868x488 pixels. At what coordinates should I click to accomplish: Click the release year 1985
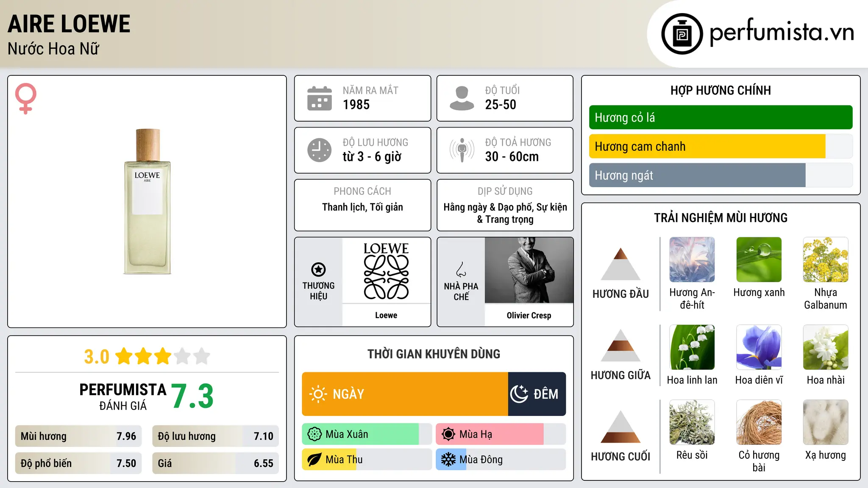pos(356,105)
